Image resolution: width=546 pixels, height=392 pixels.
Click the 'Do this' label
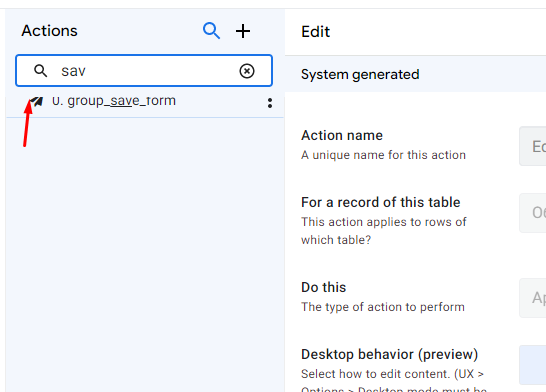pos(324,288)
